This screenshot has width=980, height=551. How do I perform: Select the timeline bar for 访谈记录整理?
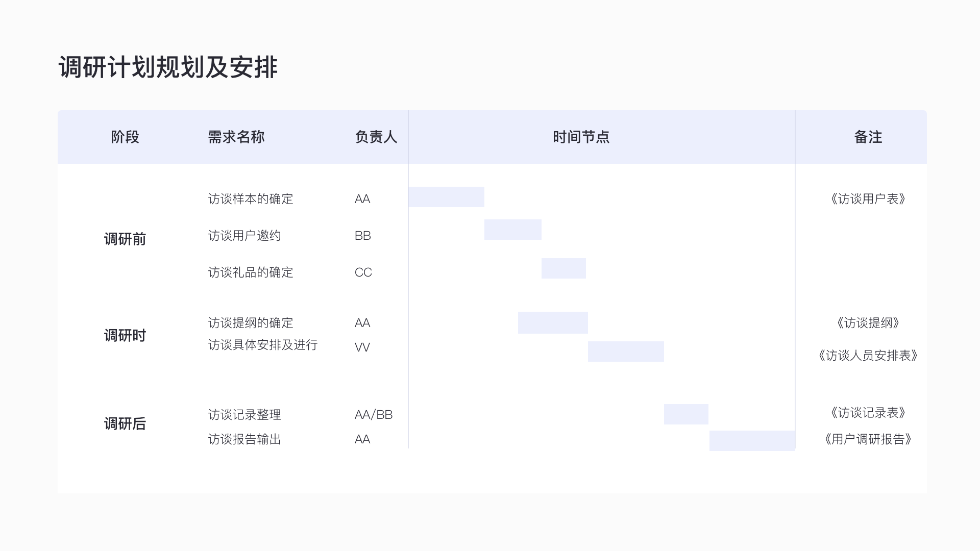686,414
